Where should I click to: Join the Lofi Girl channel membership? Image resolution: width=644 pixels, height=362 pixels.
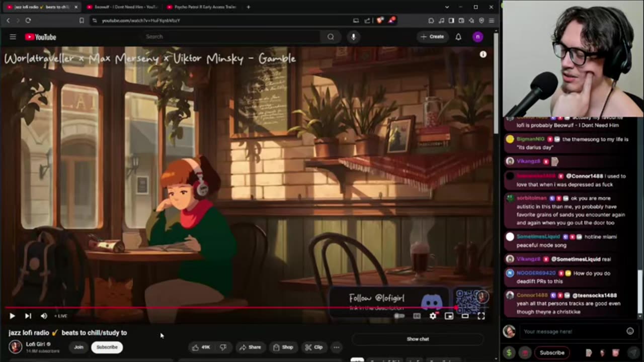tap(78, 347)
